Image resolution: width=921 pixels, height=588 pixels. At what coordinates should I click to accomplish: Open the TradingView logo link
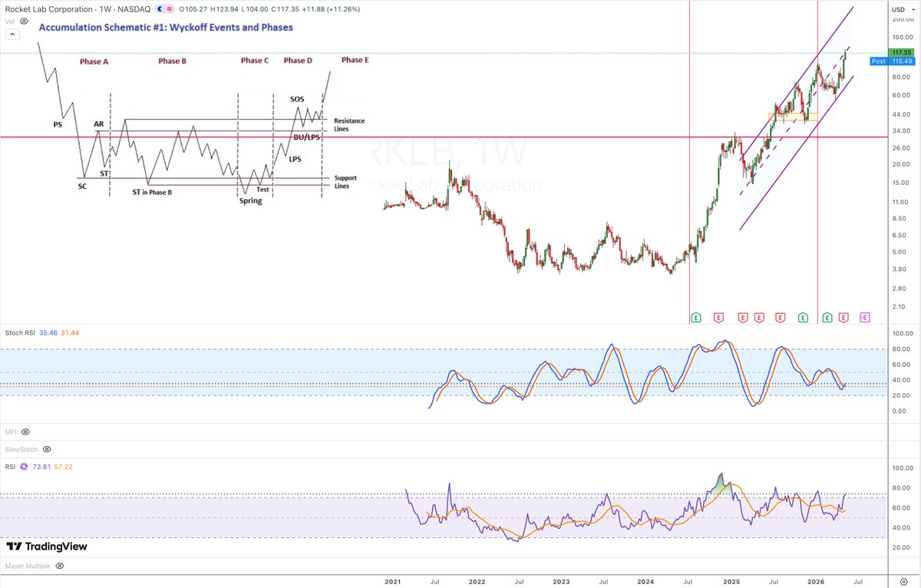47,547
